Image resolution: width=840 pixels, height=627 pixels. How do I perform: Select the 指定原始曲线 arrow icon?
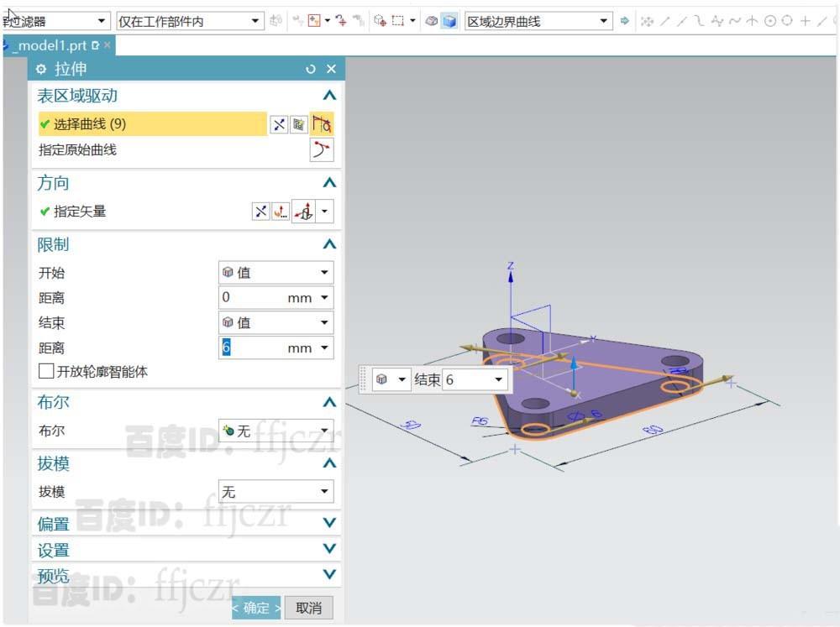(x=322, y=150)
